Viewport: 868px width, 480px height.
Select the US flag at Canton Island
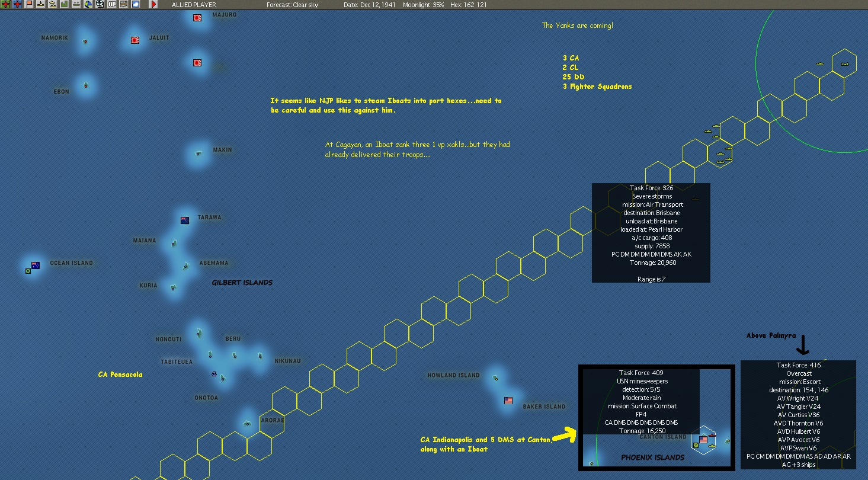point(703,440)
